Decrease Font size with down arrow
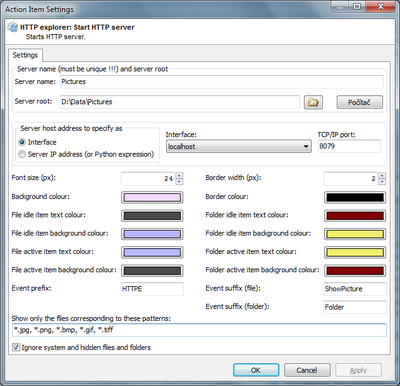Image resolution: width=400 pixels, height=386 pixels. (x=179, y=182)
